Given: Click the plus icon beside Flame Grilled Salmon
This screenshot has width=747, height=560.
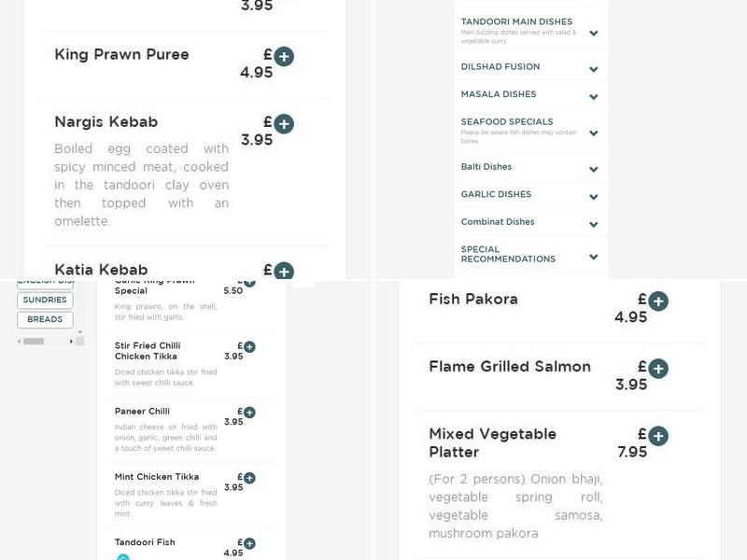Looking at the screenshot, I should tap(659, 369).
